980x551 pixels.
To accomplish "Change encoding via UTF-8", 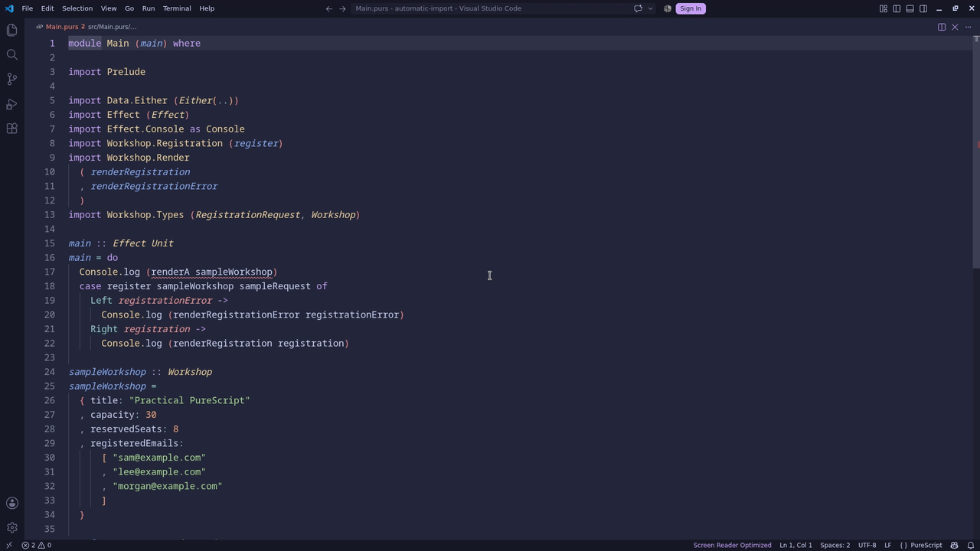I will [x=867, y=545].
